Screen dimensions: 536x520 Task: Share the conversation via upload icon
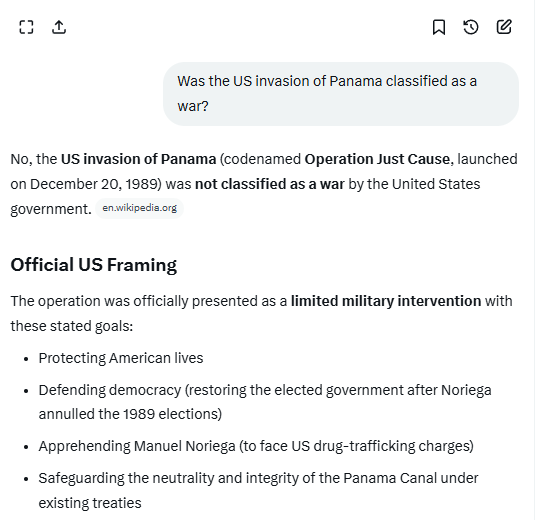pos(59,27)
